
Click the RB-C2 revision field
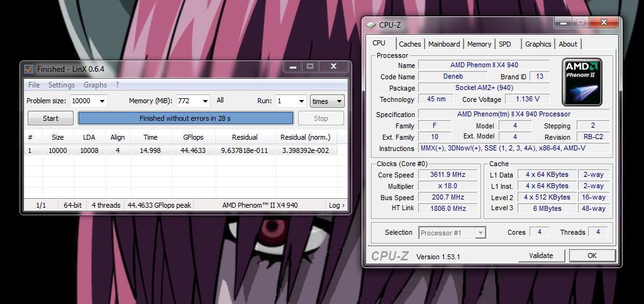coord(593,137)
